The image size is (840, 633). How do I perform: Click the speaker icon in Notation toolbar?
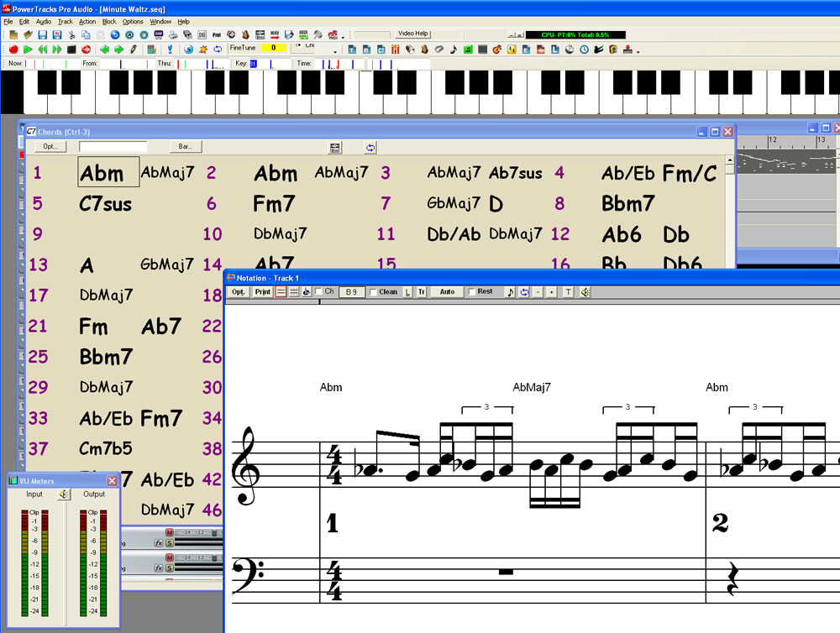585,292
